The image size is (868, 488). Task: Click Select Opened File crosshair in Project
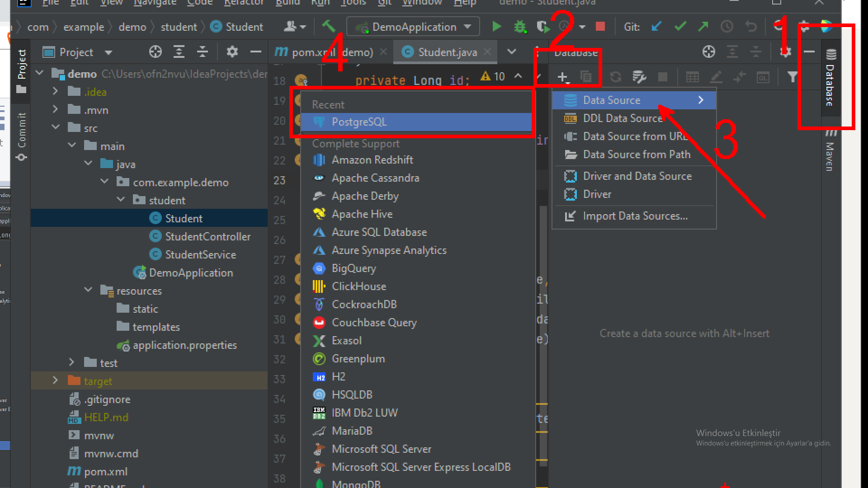[155, 52]
